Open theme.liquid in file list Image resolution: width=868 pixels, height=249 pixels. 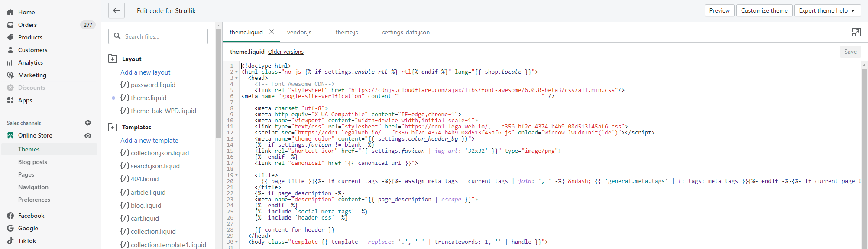(x=149, y=98)
